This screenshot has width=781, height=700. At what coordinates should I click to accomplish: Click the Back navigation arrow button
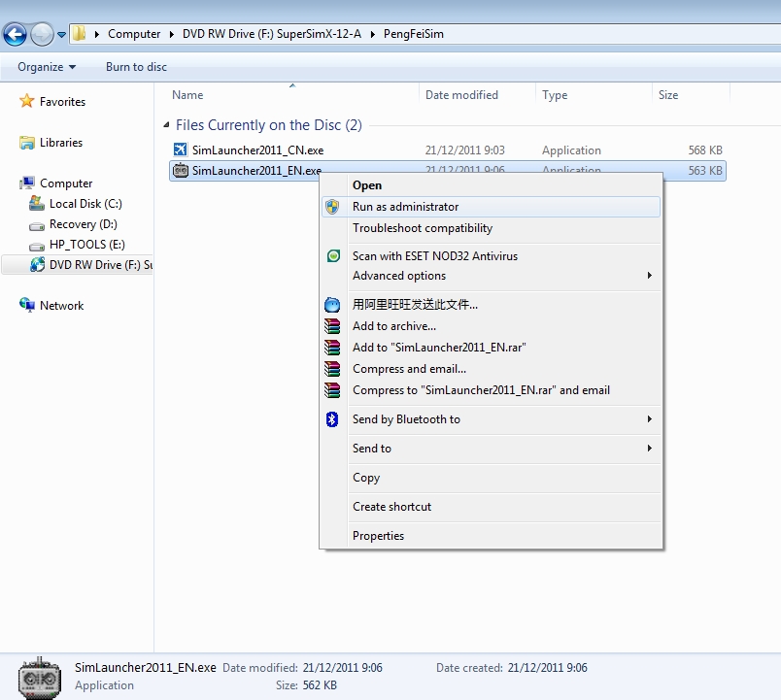15,34
